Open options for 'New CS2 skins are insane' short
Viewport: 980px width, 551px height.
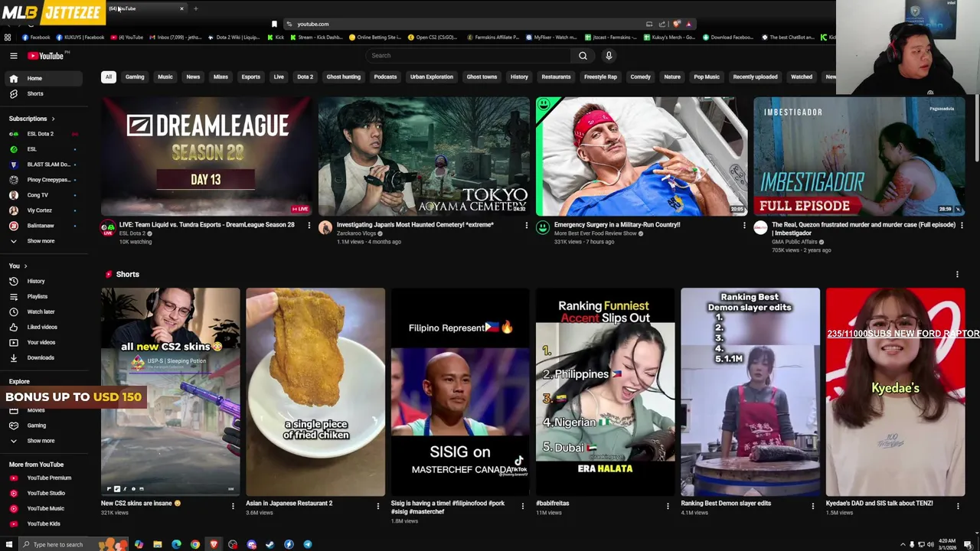(233, 506)
